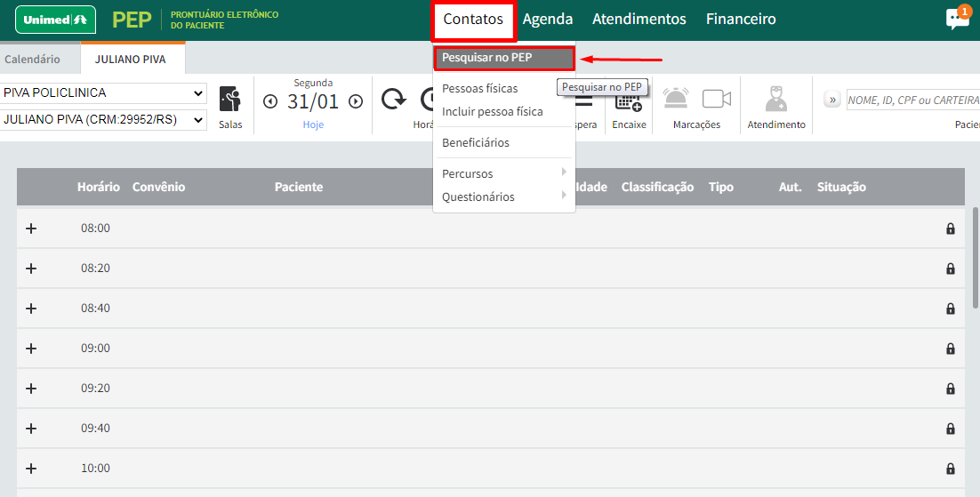Open the PIVA POLICLINICA clinic dropdown
This screenshot has height=497, width=980.
103,93
